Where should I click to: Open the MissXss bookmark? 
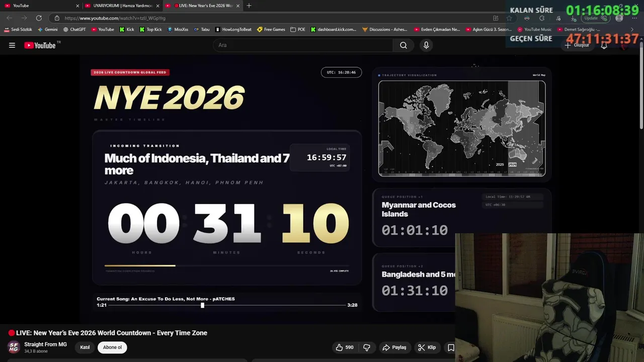point(178,30)
